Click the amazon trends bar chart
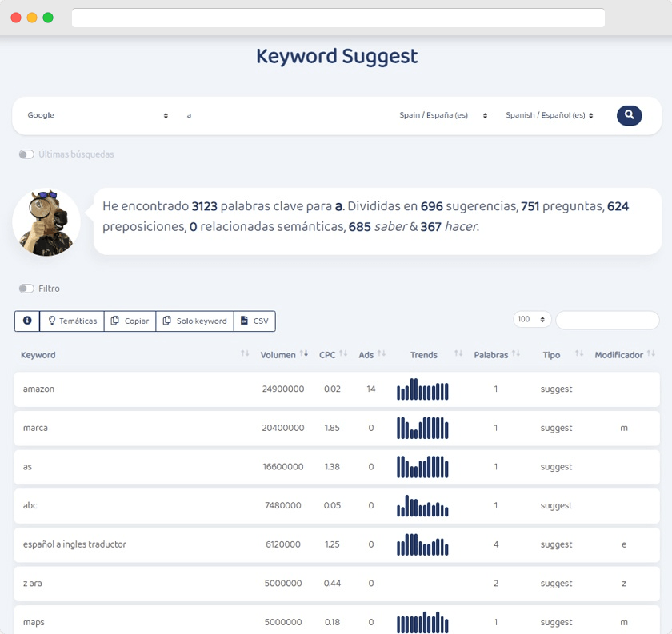672x634 pixels. (422, 389)
